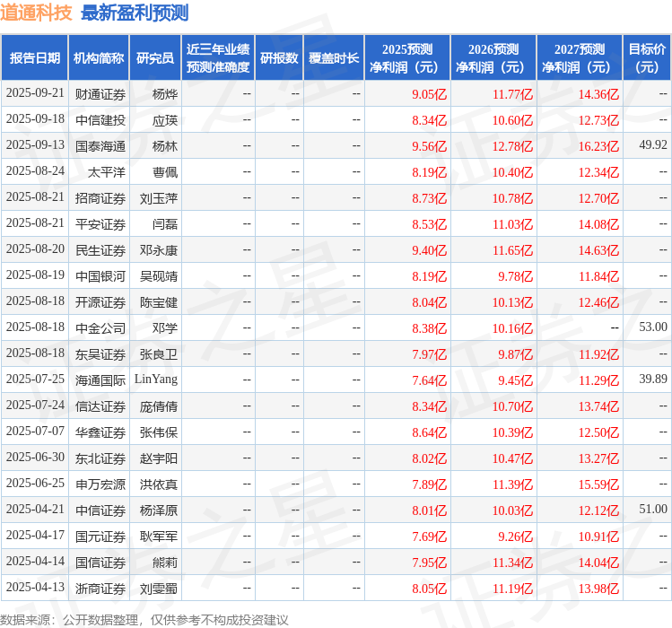The height and width of the screenshot is (628, 672).
Task: Click the 39.89 target price
Action: [653, 379]
